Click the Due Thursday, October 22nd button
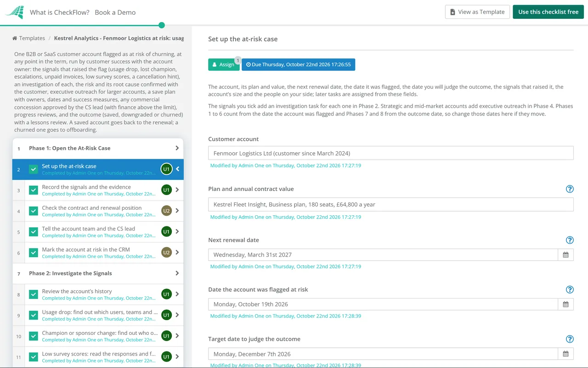588x368 pixels. (x=298, y=64)
